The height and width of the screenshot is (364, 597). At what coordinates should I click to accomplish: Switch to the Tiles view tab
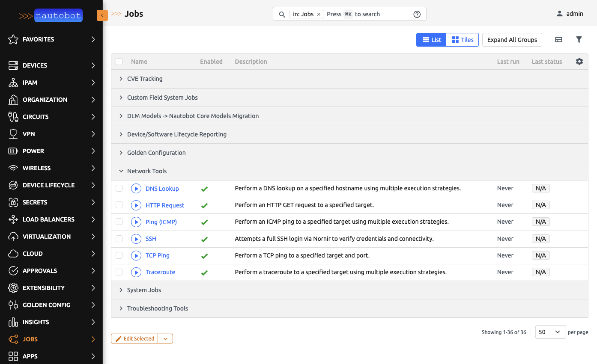click(x=462, y=39)
